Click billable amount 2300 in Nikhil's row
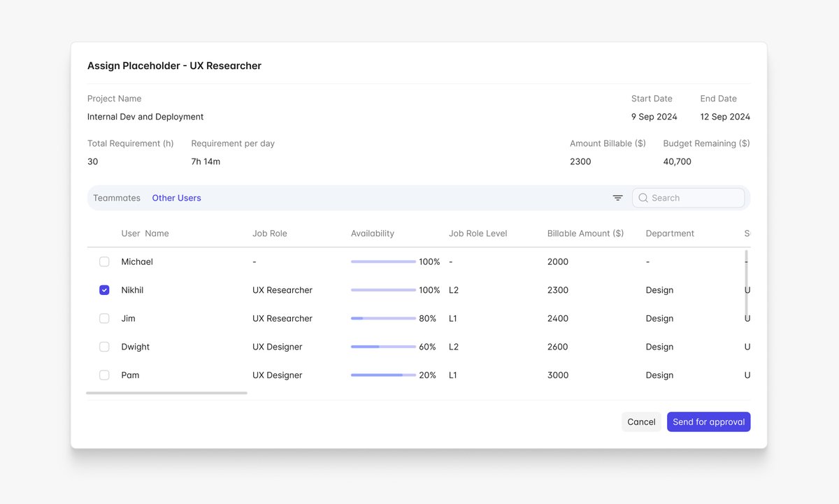 click(558, 290)
